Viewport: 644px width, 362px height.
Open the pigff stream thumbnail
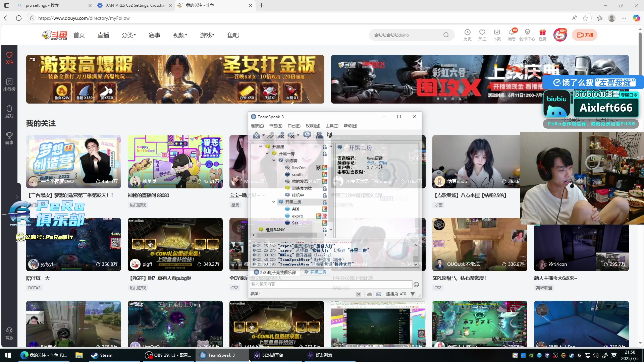175,244
